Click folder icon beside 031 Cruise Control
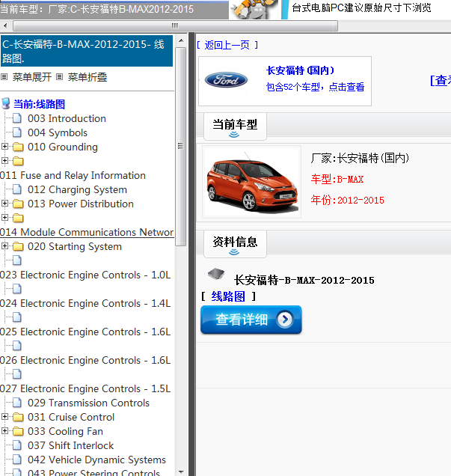Viewport: 451px width, 476px height. (x=18, y=417)
